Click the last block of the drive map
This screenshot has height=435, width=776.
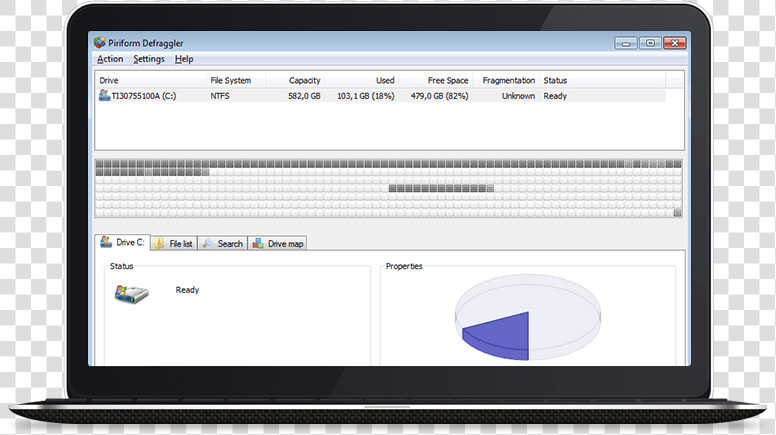click(x=678, y=213)
